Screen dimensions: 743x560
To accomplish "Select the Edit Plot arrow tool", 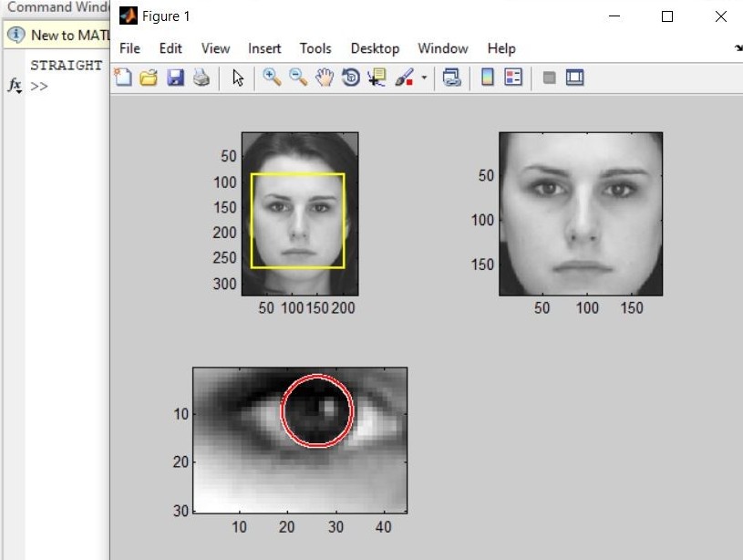I will pyautogui.click(x=237, y=78).
